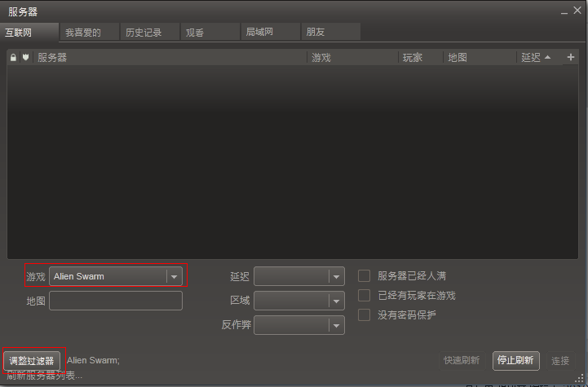Click the shield anti-cheat column header icon
Image resolution: width=588 pixels, height=387 pixels.
(x=25, y=58)
